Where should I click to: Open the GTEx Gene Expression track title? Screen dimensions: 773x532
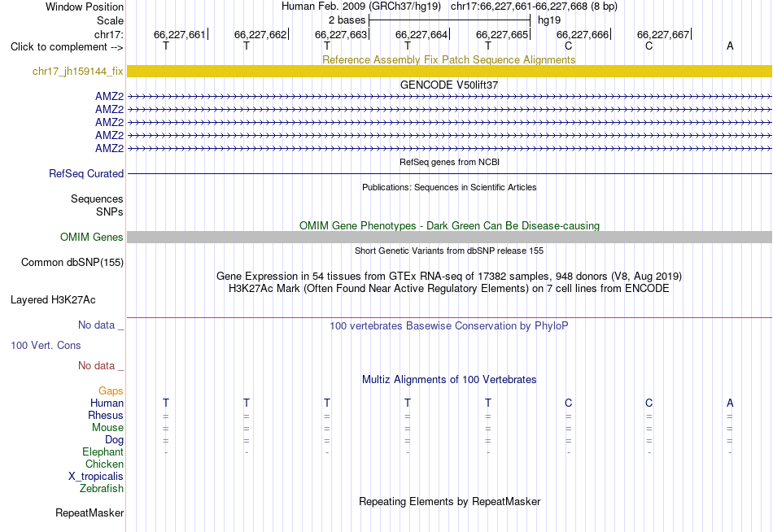(x=449, y=276)
